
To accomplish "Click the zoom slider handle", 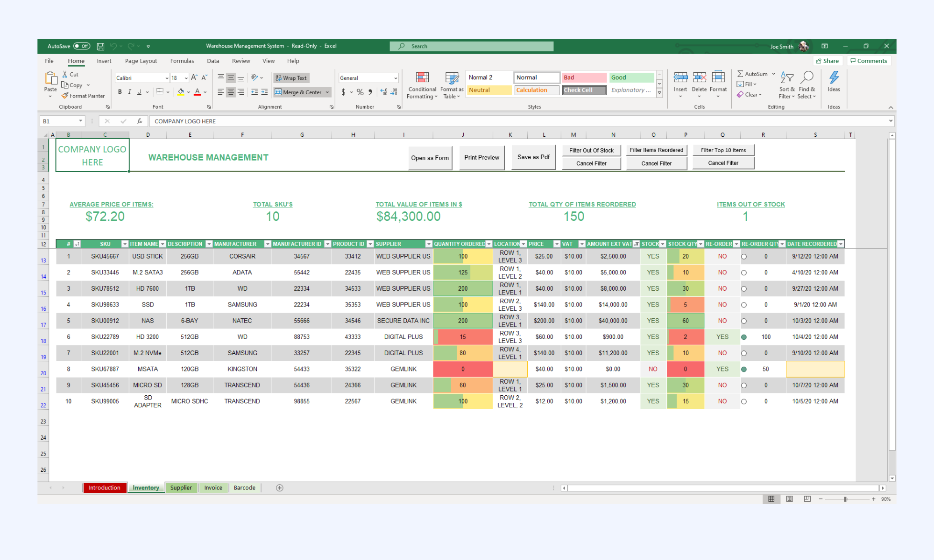I will [845, 499].
